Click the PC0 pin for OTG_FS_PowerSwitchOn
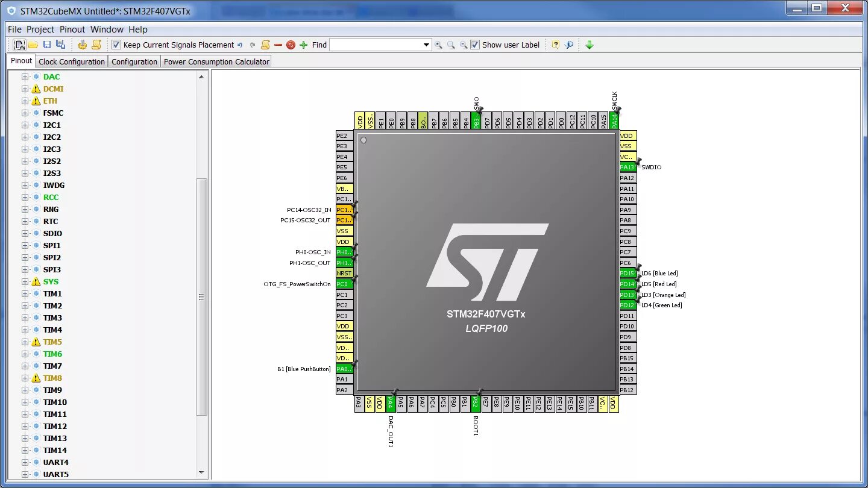 [344, 284]
